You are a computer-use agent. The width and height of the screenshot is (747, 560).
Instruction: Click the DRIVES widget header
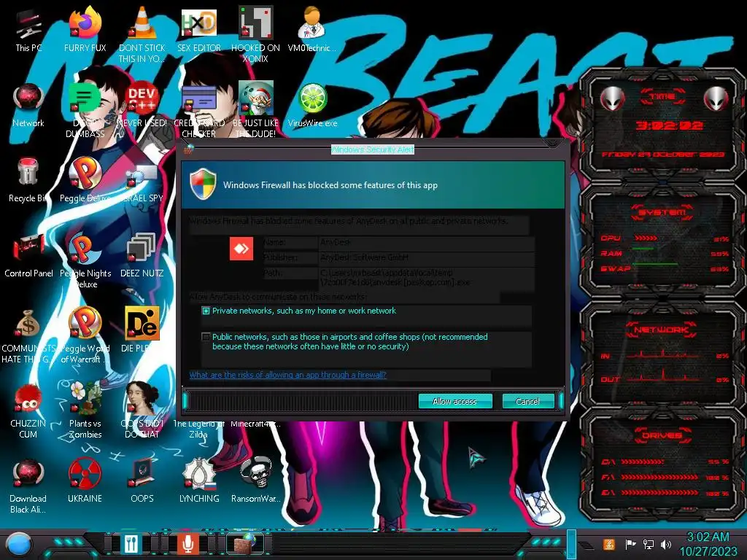662,435
